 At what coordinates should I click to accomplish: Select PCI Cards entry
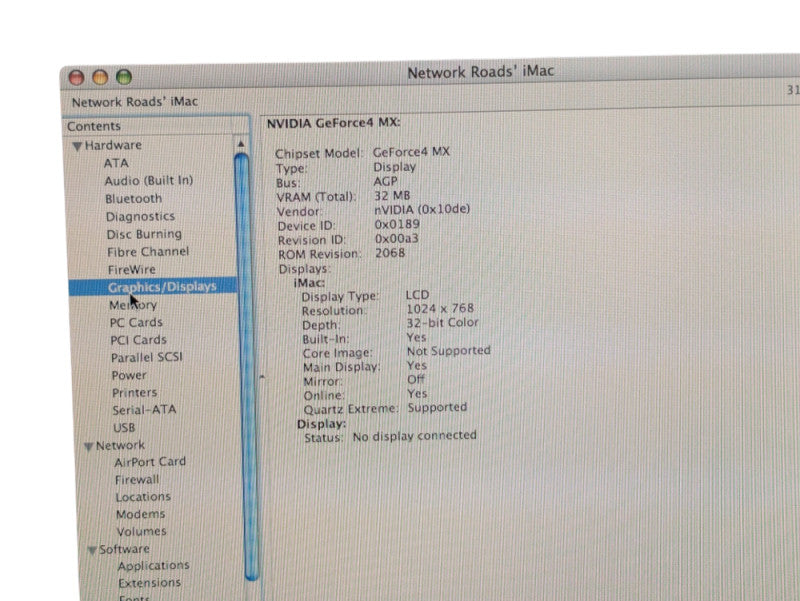click(138, 340)
